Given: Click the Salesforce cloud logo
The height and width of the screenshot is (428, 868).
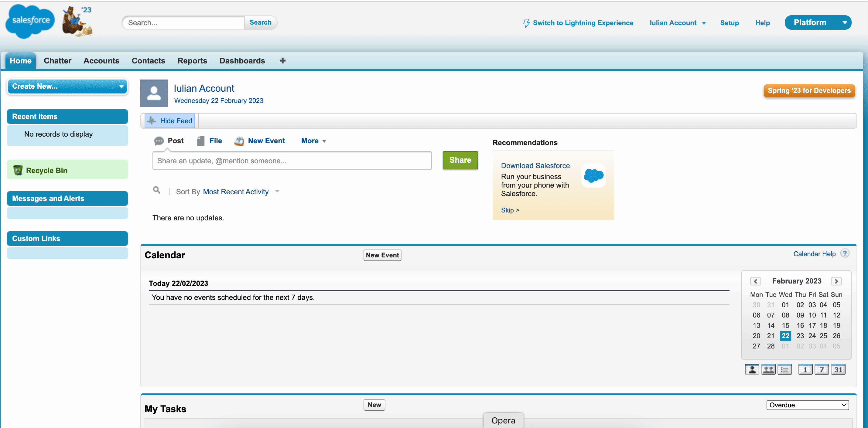Looking at the screenshot, I should tap(30, 21).
